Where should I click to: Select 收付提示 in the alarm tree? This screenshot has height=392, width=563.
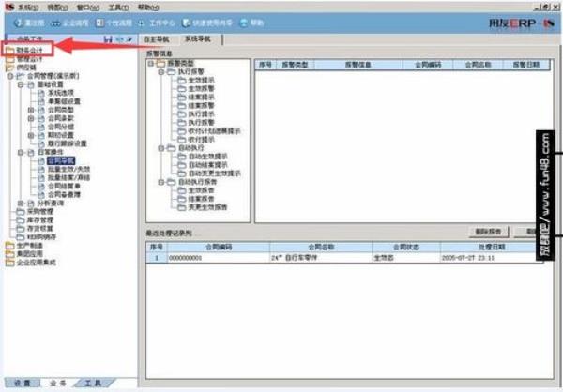[x=201, y=140]
